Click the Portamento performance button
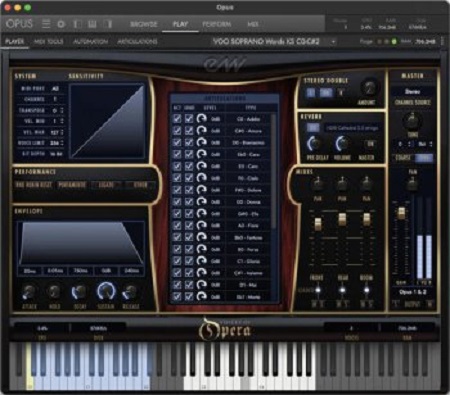This screenshot has width=450, height=395. point(72,185)
